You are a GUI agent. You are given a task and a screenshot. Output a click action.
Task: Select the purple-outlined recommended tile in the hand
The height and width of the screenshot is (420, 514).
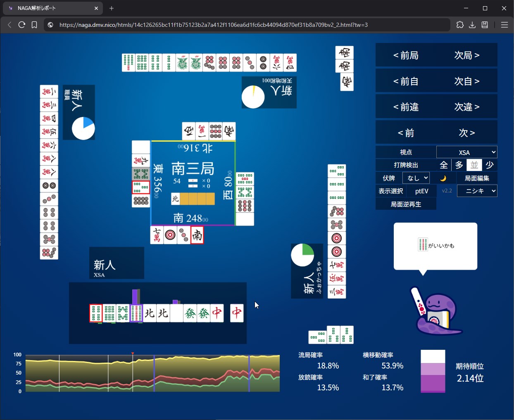click(x=136, y=313)
